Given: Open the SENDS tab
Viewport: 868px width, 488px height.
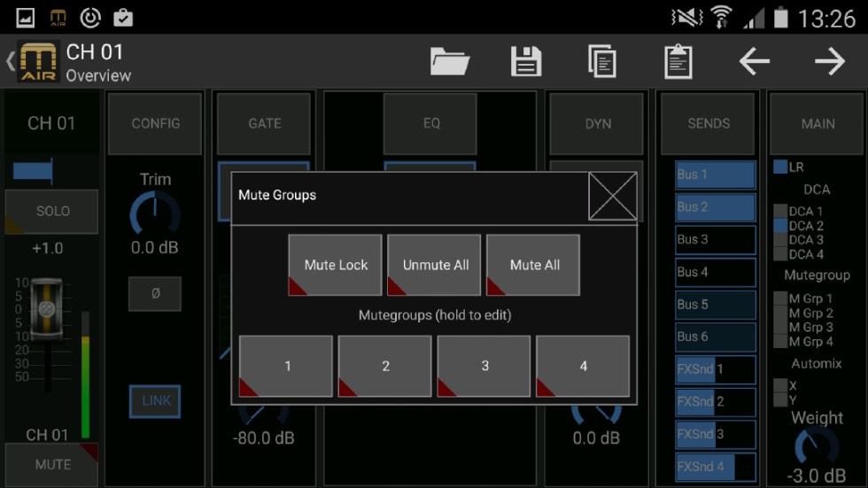Looking at the screenshot, I should (x=708, y=123).
